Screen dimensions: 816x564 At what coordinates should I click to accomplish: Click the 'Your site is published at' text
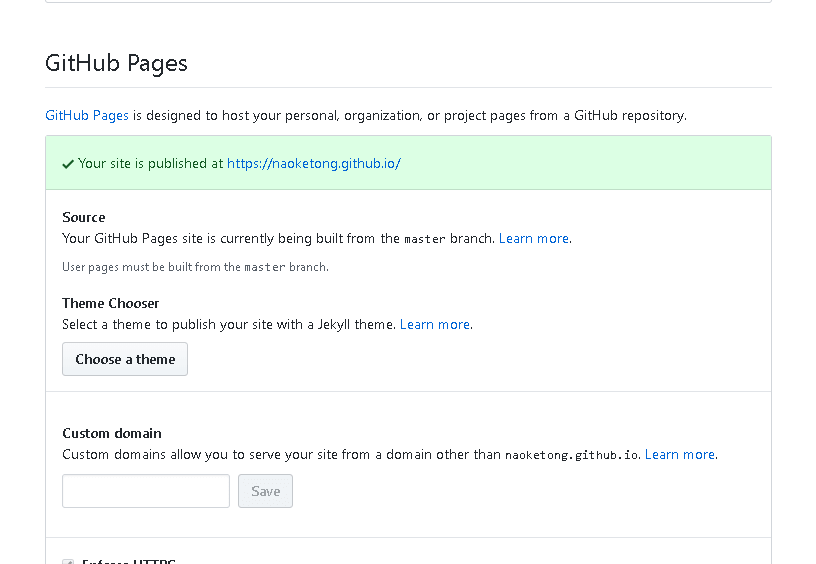(x=150, y=164)
